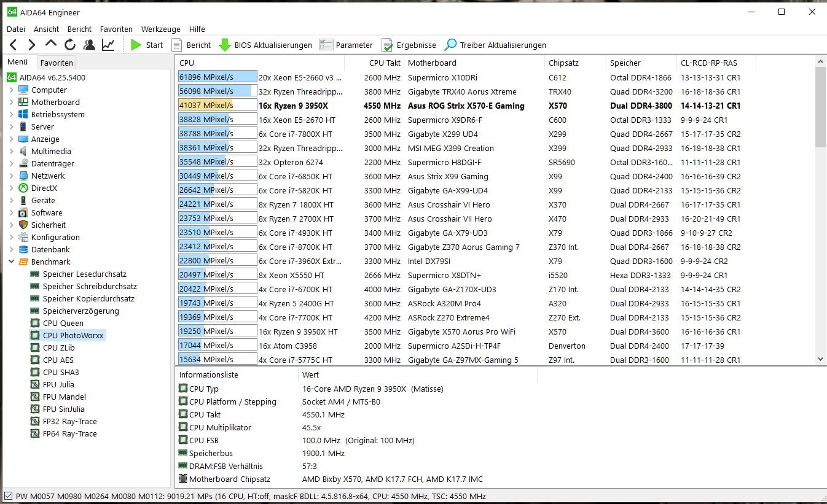Click scroll-down arrow of results list
The width and height of the screenshot is (827, 504).
820,359
